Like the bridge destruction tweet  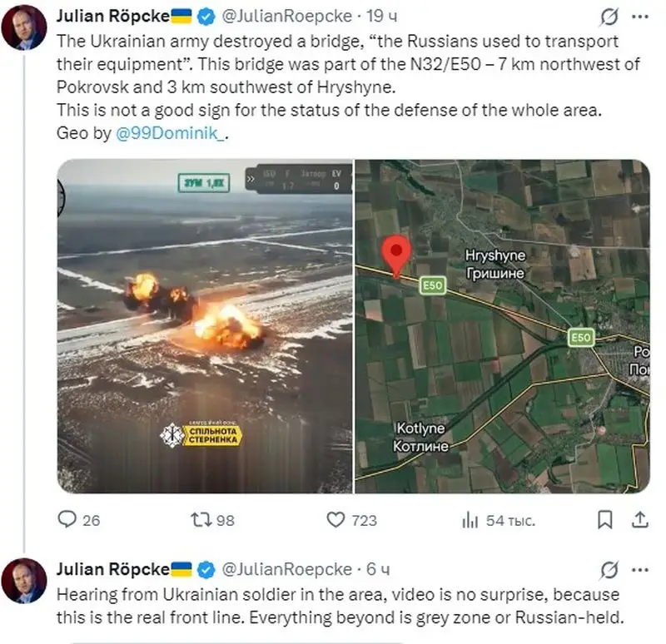tap(337, 519)
